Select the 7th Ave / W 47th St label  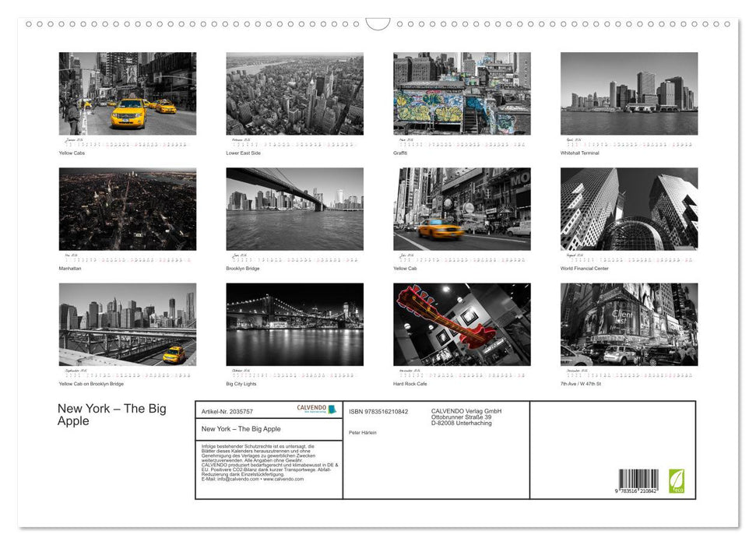click(x=580, y=383)
